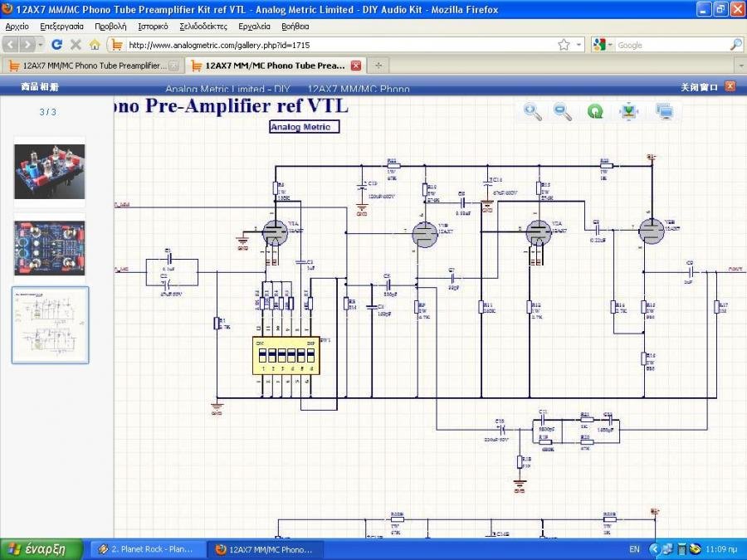747x560 pixels.
Task: Reload the current page
Action: pos(56,45)
